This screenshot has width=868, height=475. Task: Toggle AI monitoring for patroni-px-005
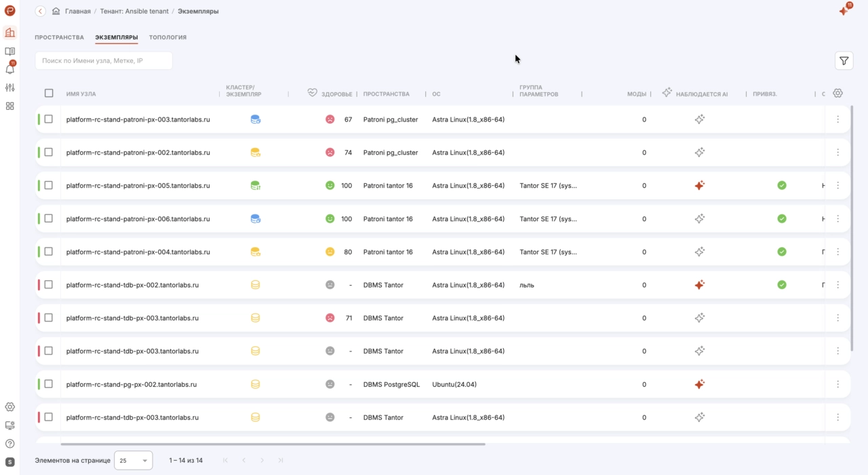(x=700, y=185)
